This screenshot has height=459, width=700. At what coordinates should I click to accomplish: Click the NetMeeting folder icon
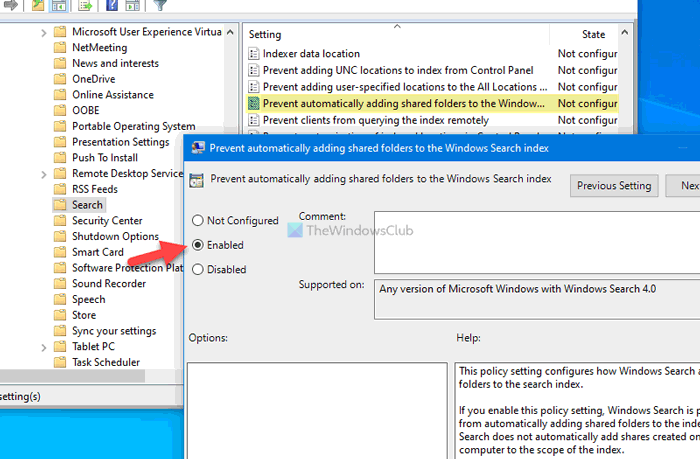(60, 47)
